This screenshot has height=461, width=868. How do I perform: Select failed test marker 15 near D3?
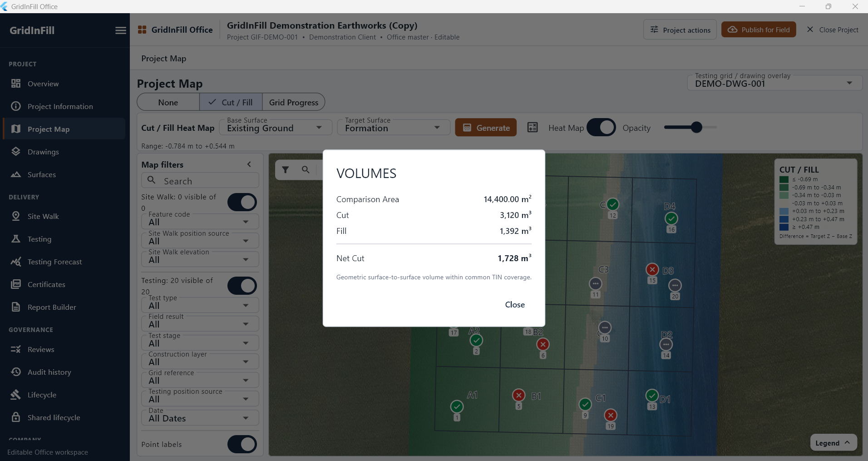[x=652, y=269]
